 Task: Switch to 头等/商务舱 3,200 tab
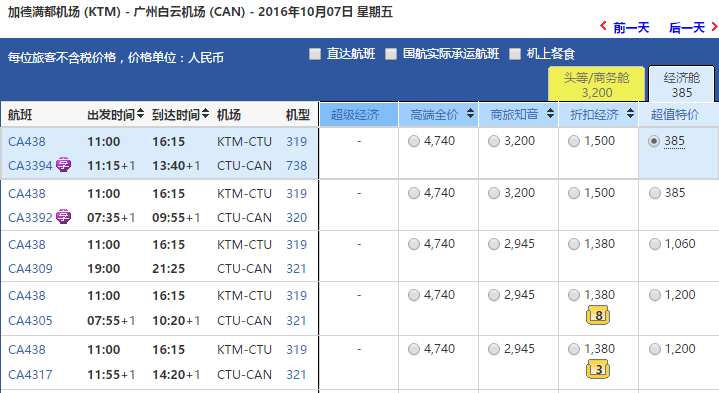tap(597, 84)
